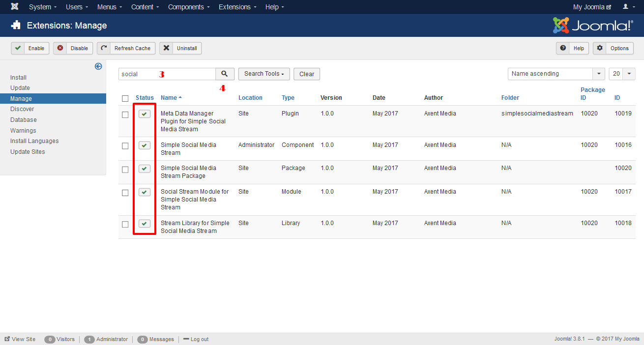Open the Menus dropdown menu

[109, 7]
